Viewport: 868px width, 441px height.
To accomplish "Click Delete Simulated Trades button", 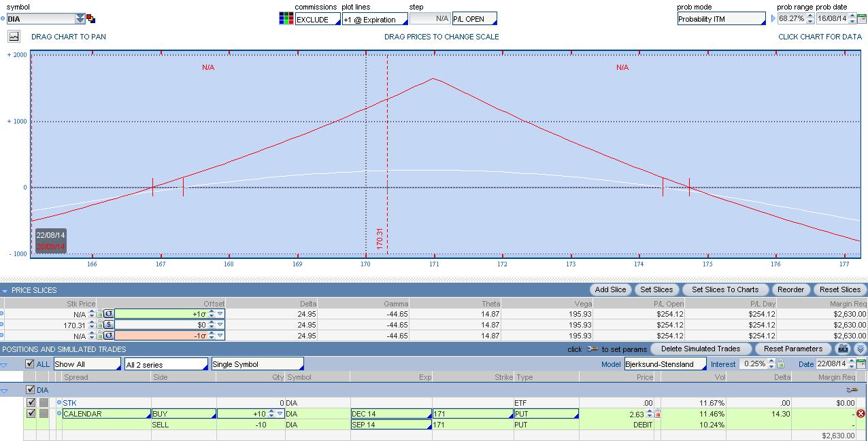I will (x=701, y=349).
